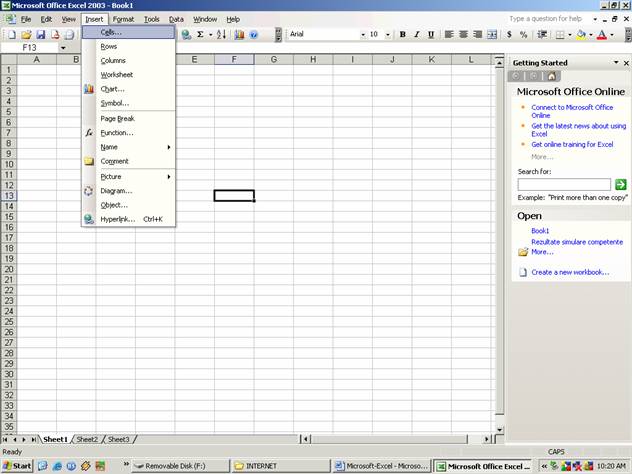The image size is (632, 474).
Task: Choose Hyperlink... from Insert menu
Action: coord(129,219)
